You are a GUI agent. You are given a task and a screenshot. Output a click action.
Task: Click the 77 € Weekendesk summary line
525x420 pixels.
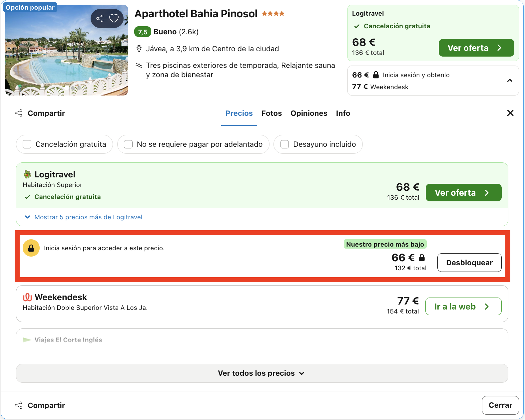pos(380,87)
